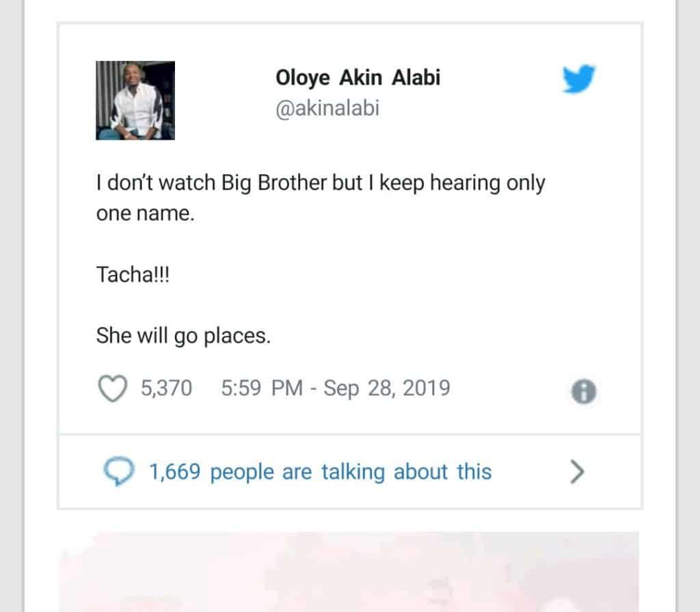
Task: Click the 5:59 PM timestamp
Action: pos(262,388)
